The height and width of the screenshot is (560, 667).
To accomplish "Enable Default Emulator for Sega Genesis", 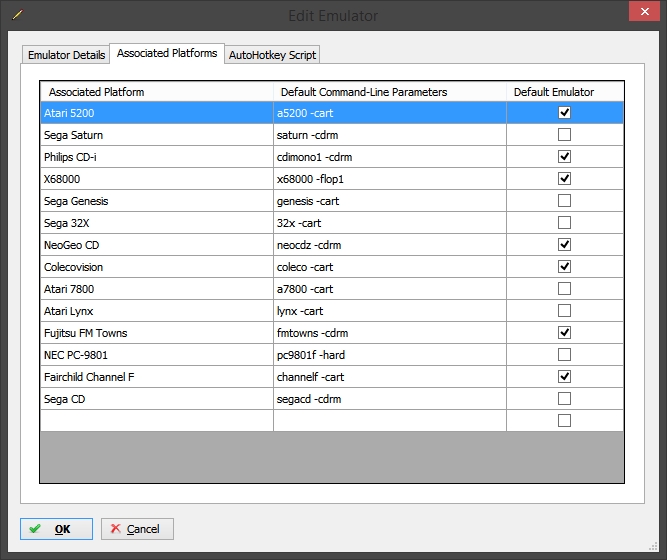I will point(564,201).
